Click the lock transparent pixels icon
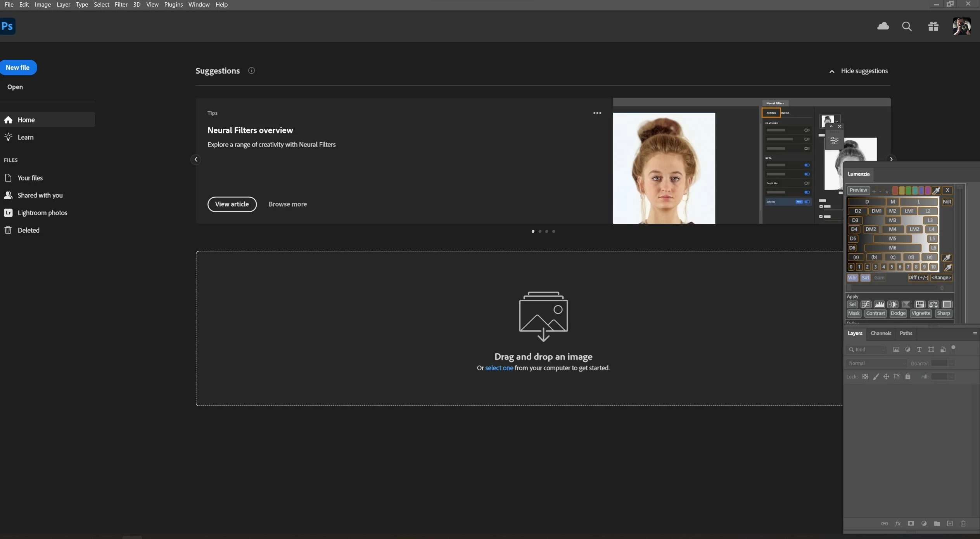 click(x=865, y=377)
